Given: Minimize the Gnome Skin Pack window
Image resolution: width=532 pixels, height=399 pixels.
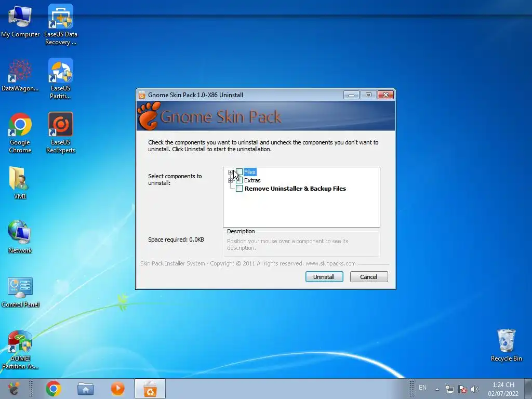Looking at the screenshot, I should (x=352, y=95).
